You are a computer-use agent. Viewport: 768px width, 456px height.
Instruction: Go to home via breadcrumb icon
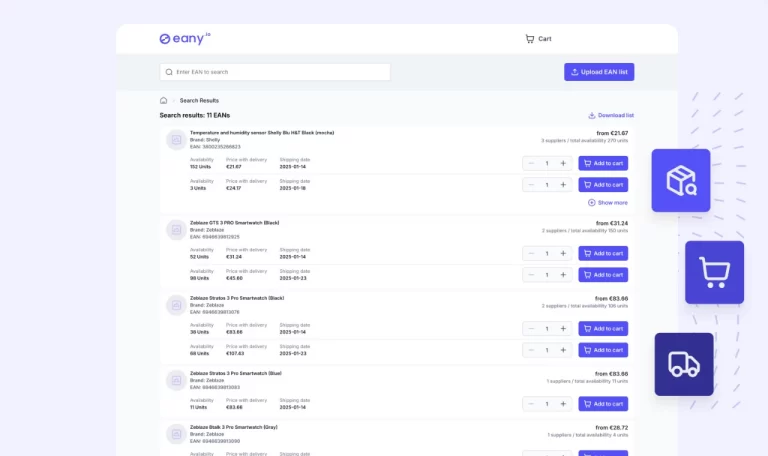(x=164, y=100)
